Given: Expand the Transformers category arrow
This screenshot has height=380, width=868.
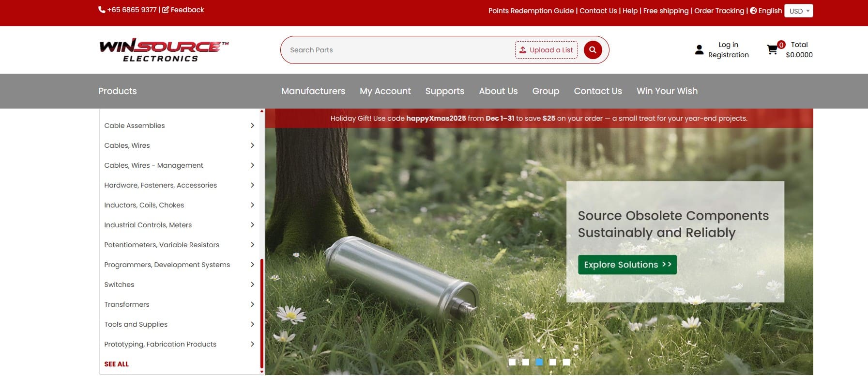Looking at the screenshot, I should [x=252, y=304].
